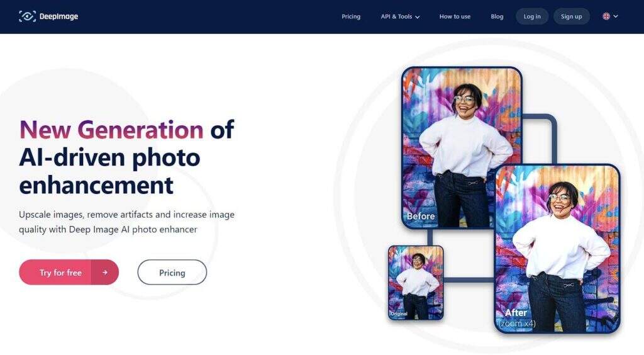Open Pricing in the top navigation
This screenshot has width=644, height=355.
351,16
